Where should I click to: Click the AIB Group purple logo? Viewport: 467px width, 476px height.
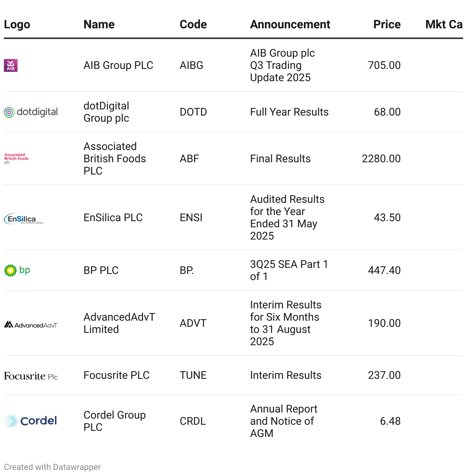pyautogui.click(x=11, y=65)
